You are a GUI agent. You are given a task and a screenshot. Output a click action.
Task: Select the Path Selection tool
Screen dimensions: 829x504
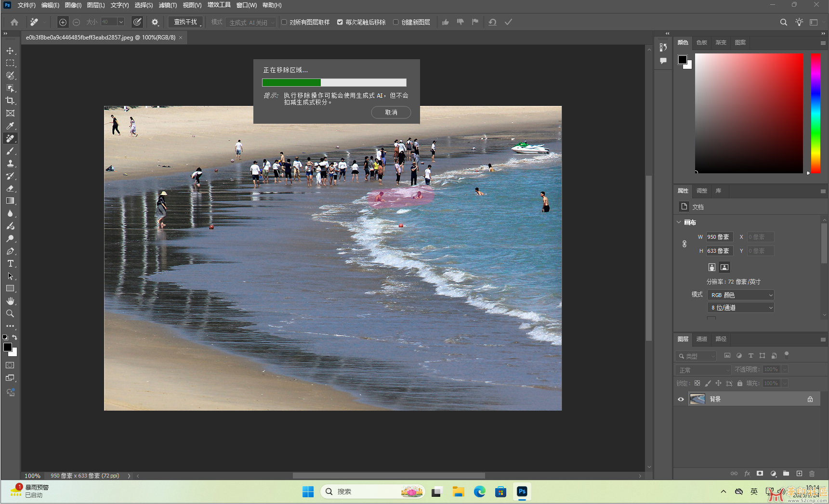pos(10,276)
